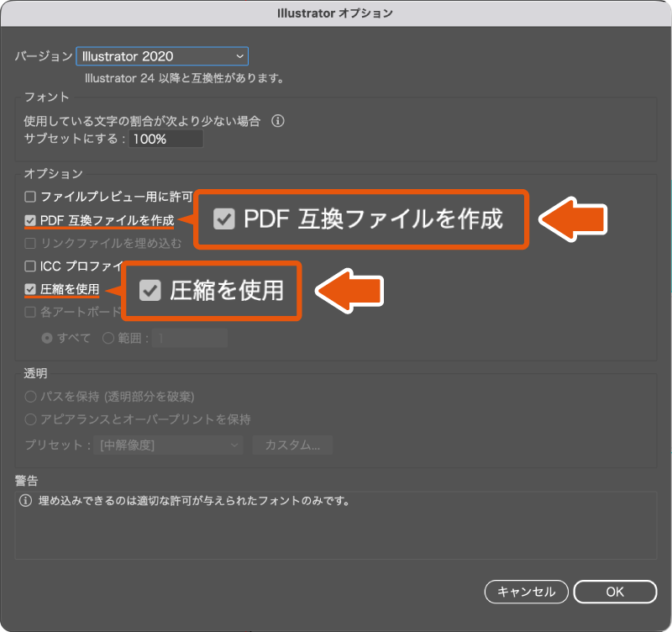Toggle the small PDF 互換ファイルを作成 checkbox
Viewport: 672px width, 632px height.
pyautogui.click(x=30, y=220)
